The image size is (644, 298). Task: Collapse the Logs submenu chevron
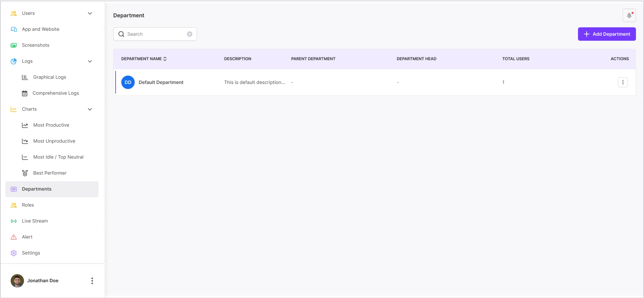click(x=90, y=61)
